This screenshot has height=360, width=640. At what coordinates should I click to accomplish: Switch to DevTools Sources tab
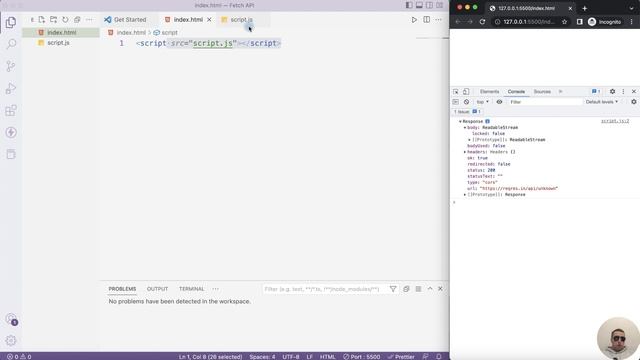click(542, 91)
